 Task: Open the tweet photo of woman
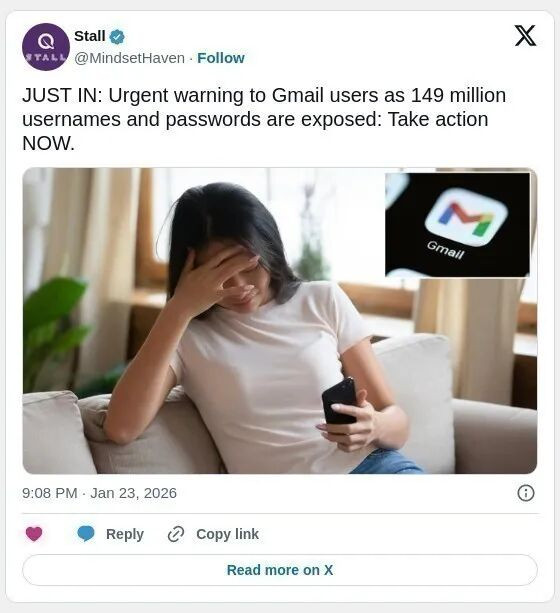[x=280, y=321]
